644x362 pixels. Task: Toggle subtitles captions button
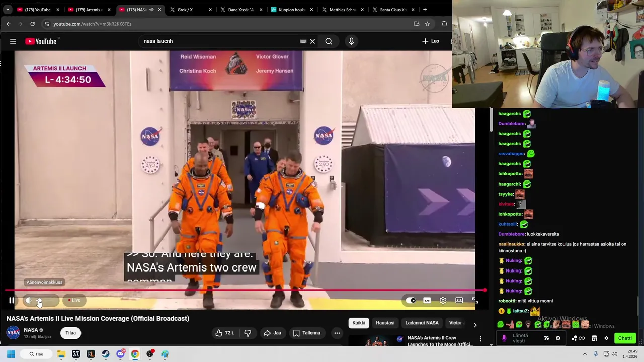click(427, 301)
